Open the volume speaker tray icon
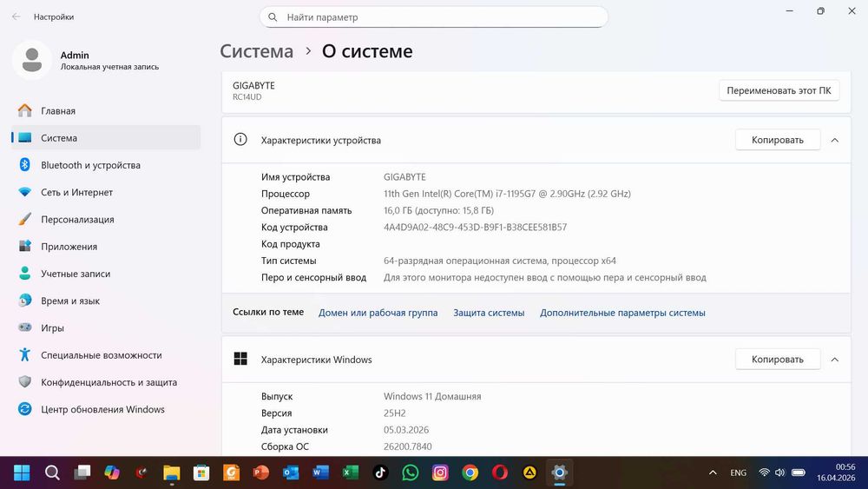 (780, 472)
